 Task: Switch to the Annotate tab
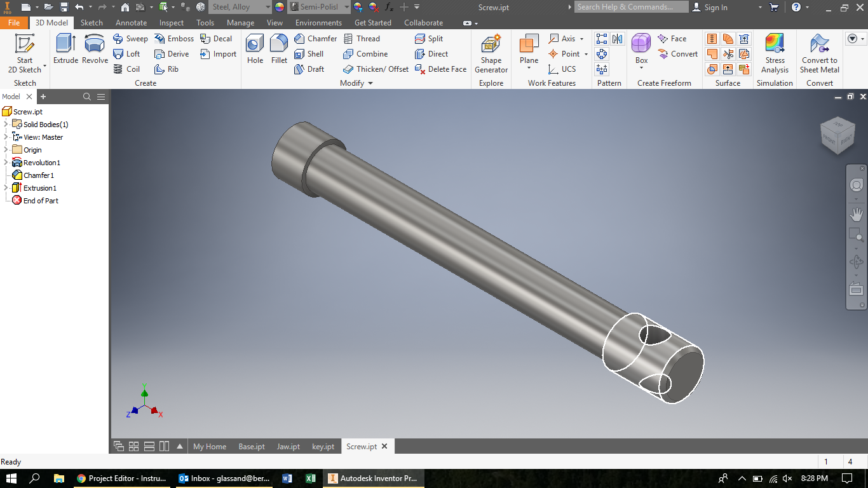tap(131, 22)
